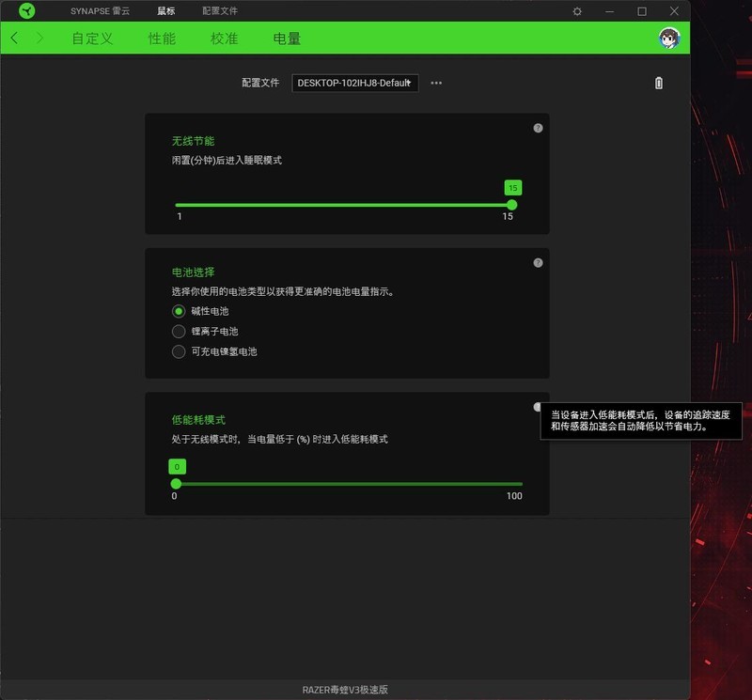The width and height of the screenshot is (752, 700).
Task: Select the 碱性电池 radio option
Action: 179,311
